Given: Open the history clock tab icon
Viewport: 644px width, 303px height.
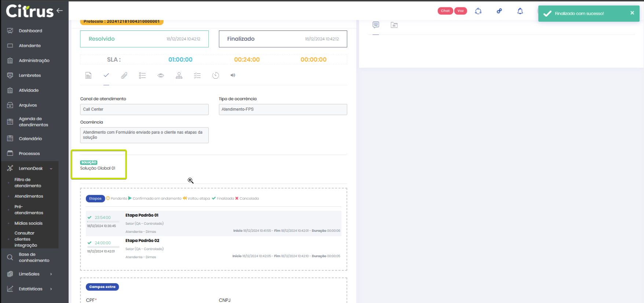Looking at the screenshot, I should (216, 75).
